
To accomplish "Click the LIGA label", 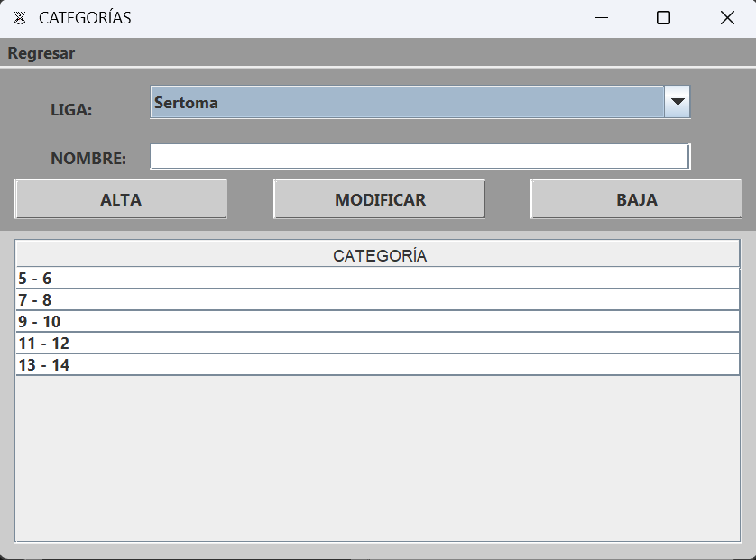I will [71, 110].
